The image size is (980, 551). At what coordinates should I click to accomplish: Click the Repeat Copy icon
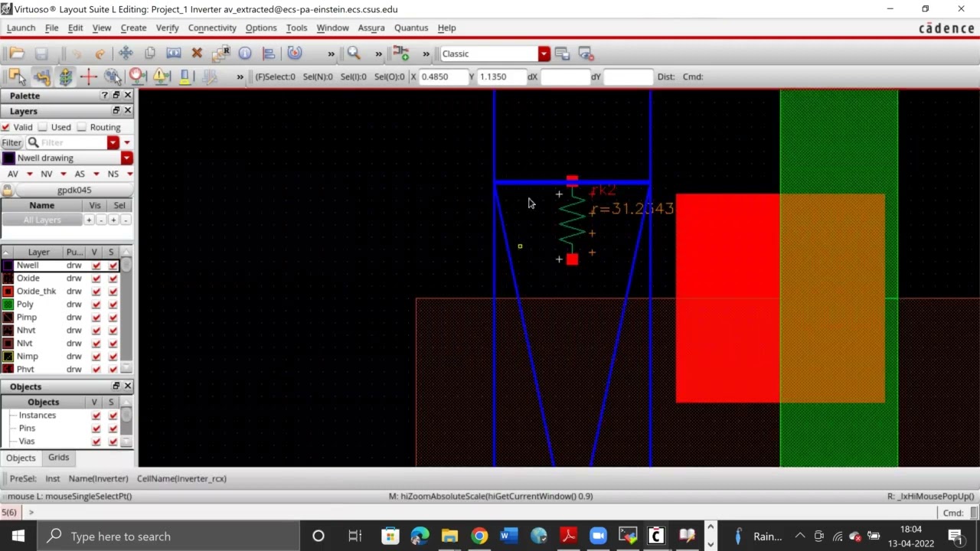point(221,54)
